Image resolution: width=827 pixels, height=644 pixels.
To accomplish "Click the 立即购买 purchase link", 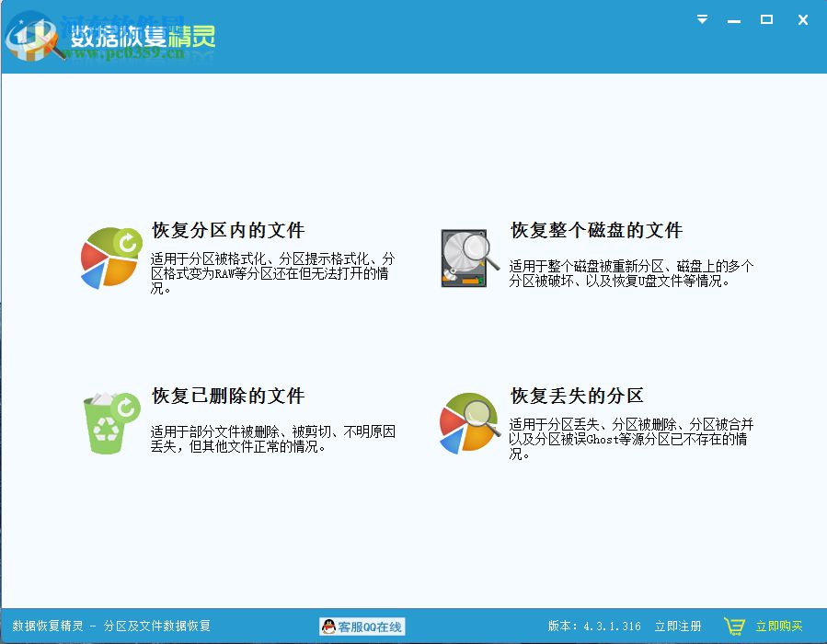I will click(780, 626).
